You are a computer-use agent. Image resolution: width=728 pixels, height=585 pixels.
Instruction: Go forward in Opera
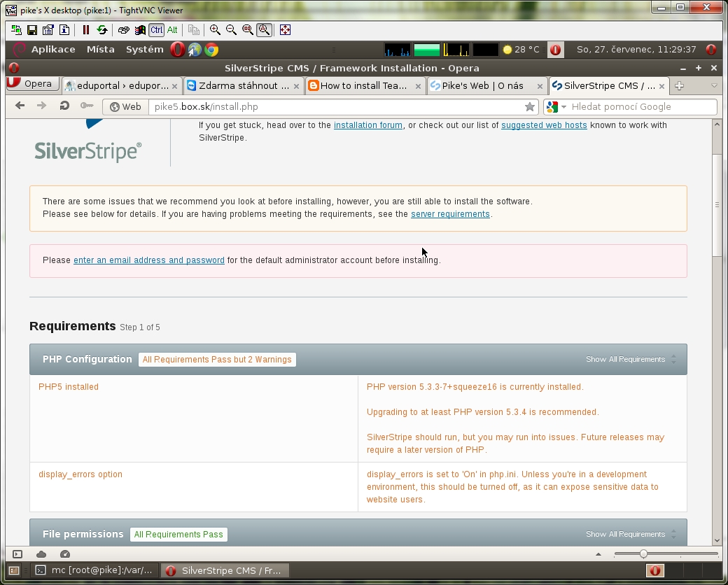point(41,106)
